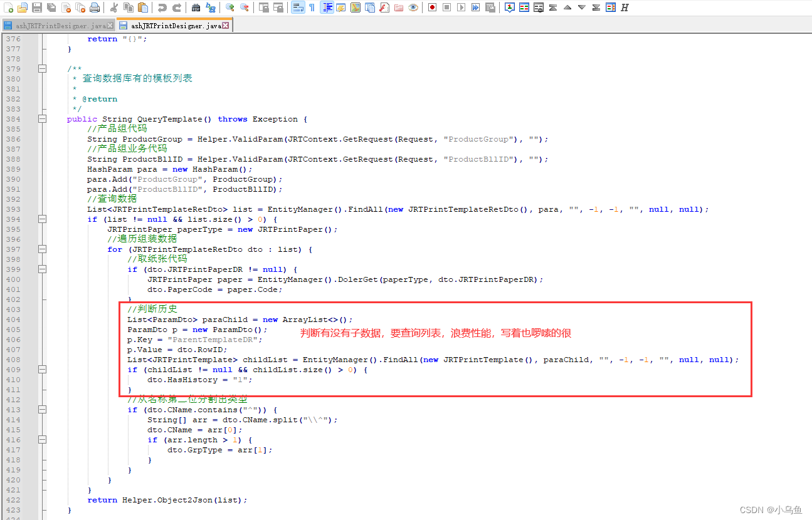
Task: Collapse the comment block at line 379
Action: click(42, 69)
